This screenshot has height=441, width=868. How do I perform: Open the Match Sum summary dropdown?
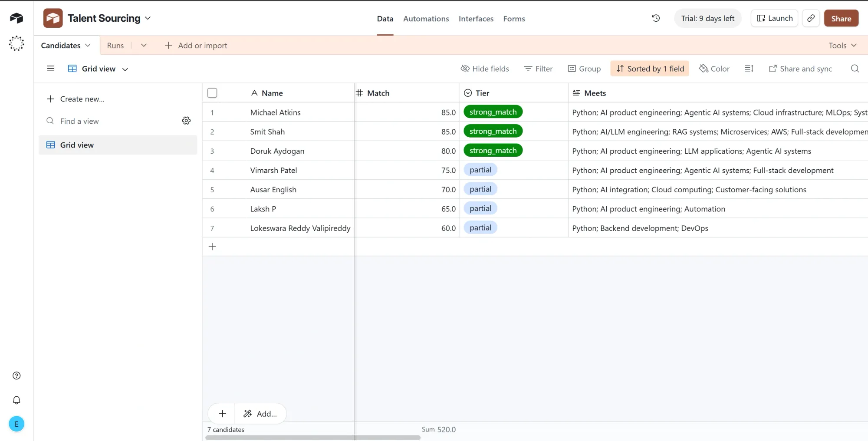pyautogui.click(x=438, y=429)
